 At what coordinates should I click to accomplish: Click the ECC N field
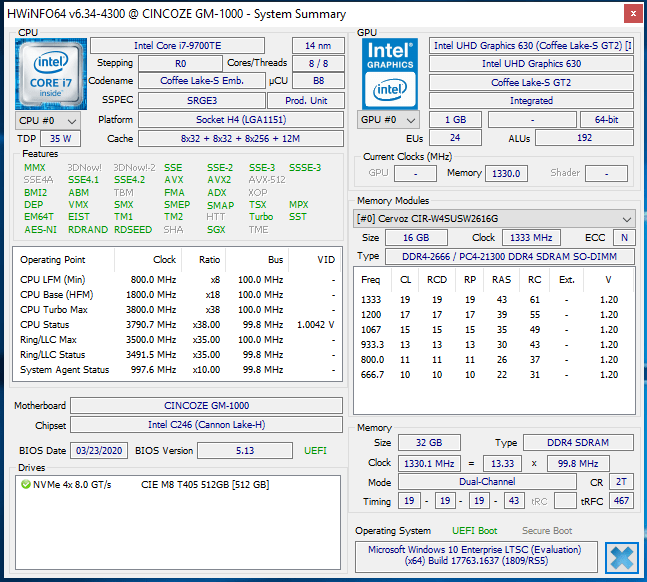(x=624, y=238)
